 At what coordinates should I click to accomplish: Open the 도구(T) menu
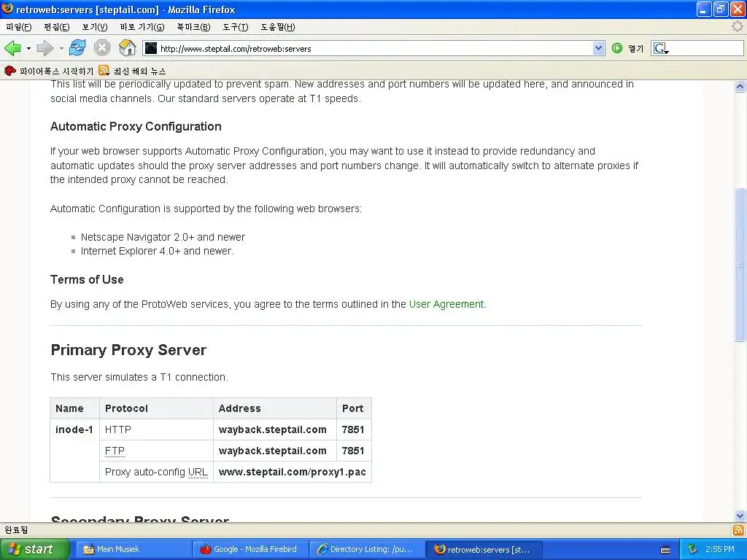pyautogui.click(x=236, y=27)
